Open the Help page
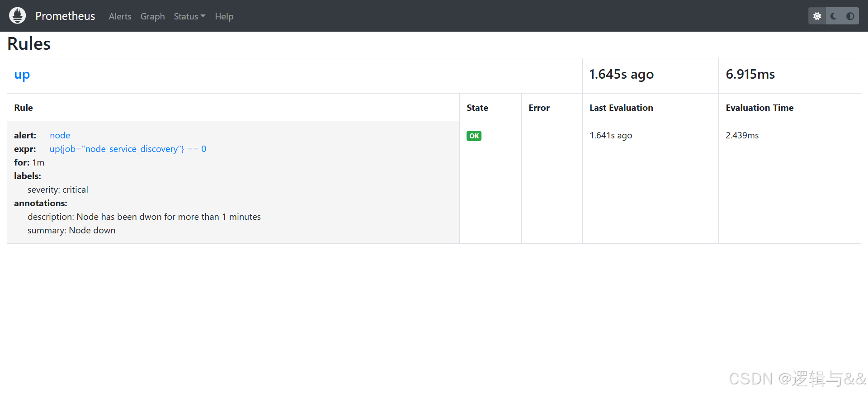The image size is (868, 393). coord(224,16)
